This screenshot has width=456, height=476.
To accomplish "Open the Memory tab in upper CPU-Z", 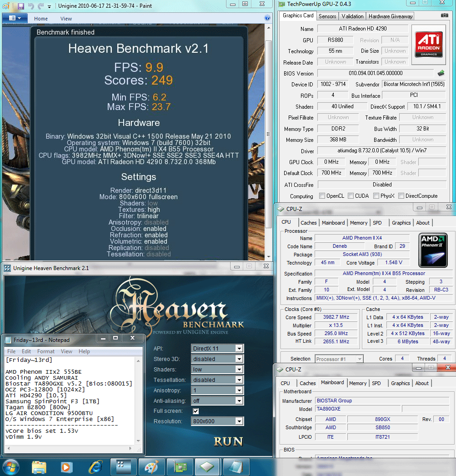I will (x=359, y=223).
